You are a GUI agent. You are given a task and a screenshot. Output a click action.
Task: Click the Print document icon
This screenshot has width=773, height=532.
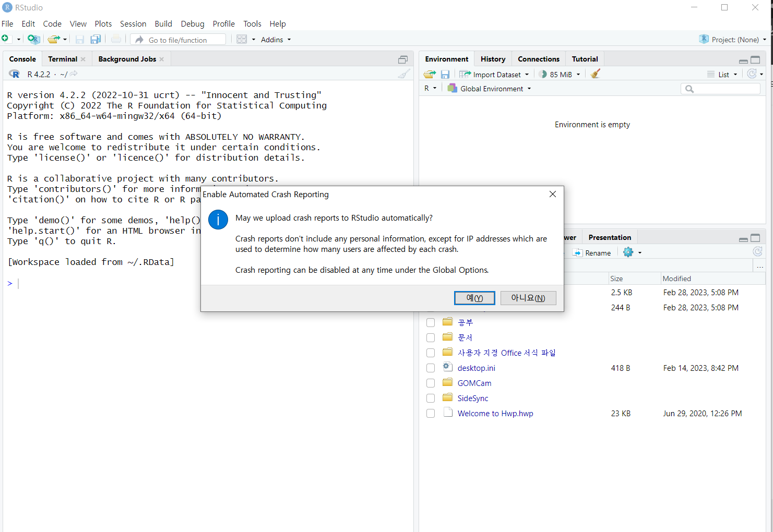tap(116, 39)
